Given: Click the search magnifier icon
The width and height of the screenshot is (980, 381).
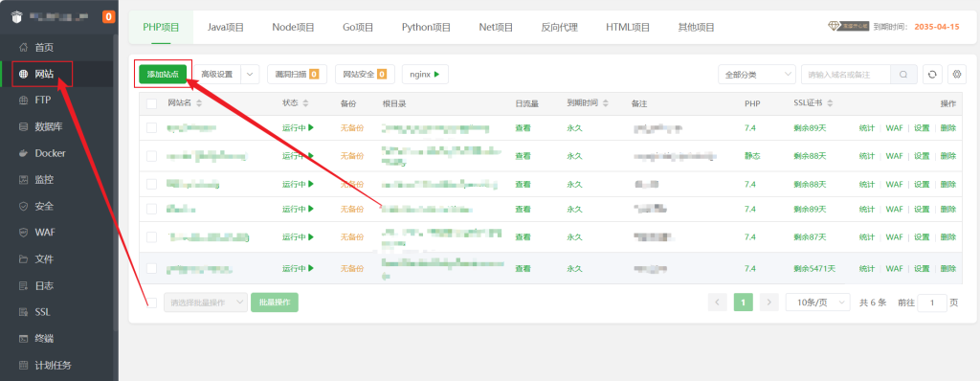Looking at the screenshot, I should (903, 75).
